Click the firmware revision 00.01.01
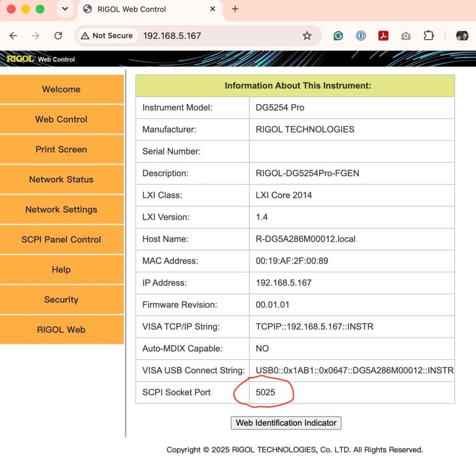Screen dimensions: 476x467 click(x=272, y=305)
